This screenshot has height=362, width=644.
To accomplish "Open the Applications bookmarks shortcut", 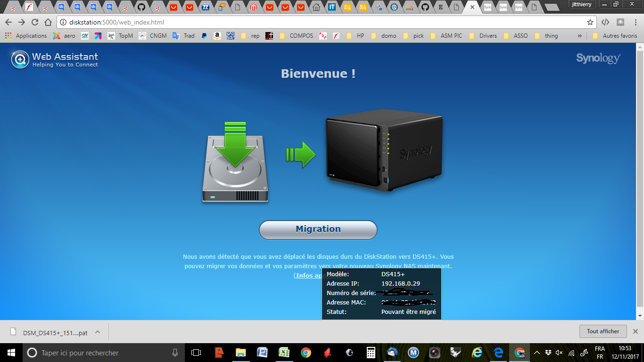I will pyautogui.click(x=26, y=36).
